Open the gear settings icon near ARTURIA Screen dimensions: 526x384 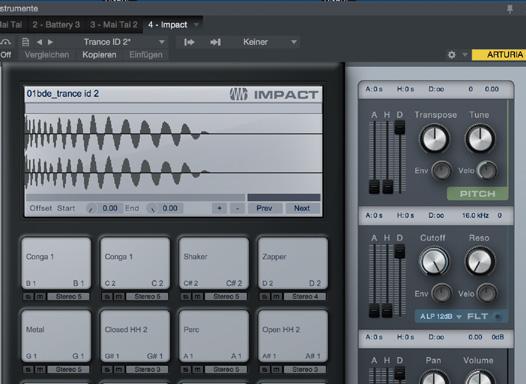[452, 55]
